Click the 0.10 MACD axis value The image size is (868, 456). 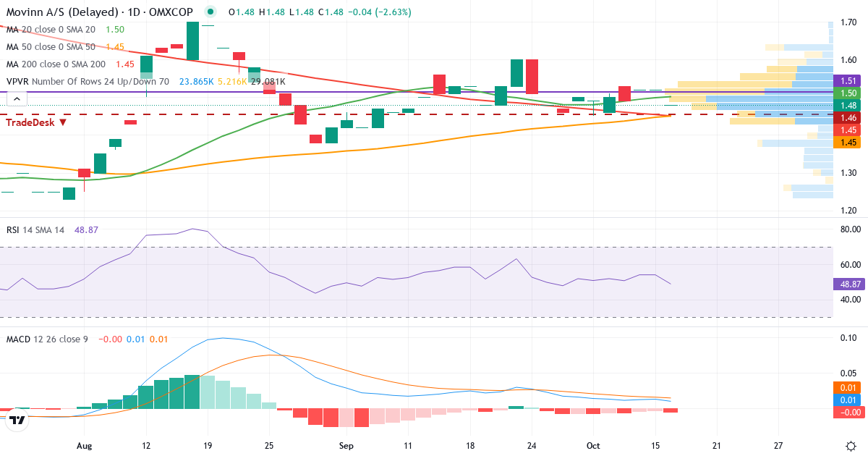tap(847, 338)
